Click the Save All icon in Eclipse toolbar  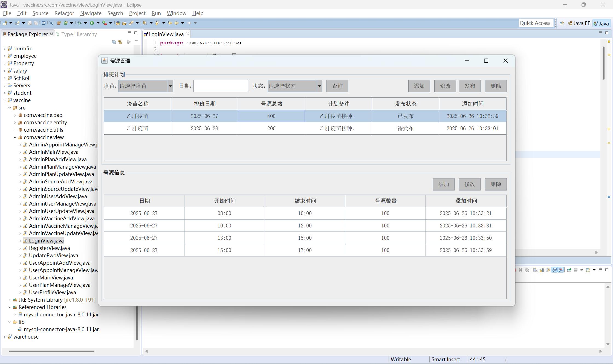pyautogui.click(x=36, y=23)
